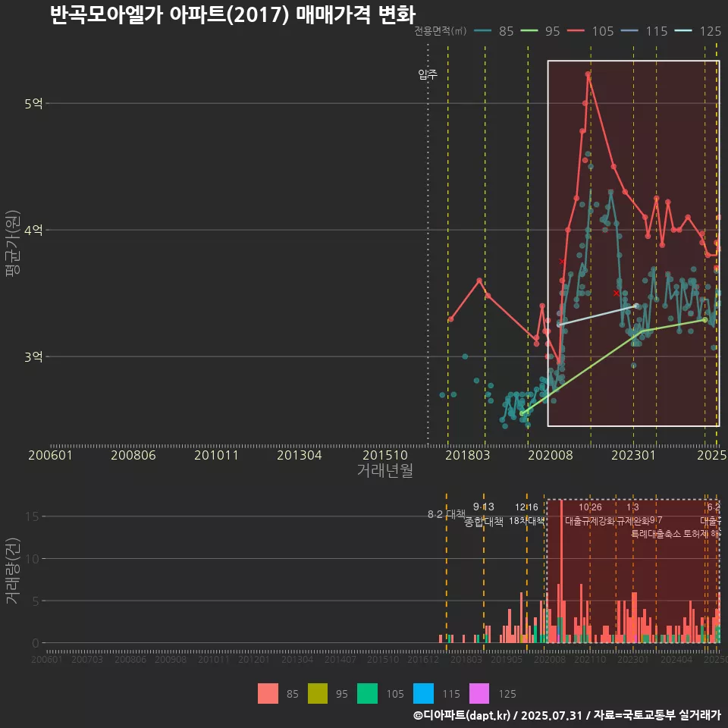Click 200703 on the volume chart x-axis
The image size is (728, 728).
pyautogui.click(x=86, y=659)
